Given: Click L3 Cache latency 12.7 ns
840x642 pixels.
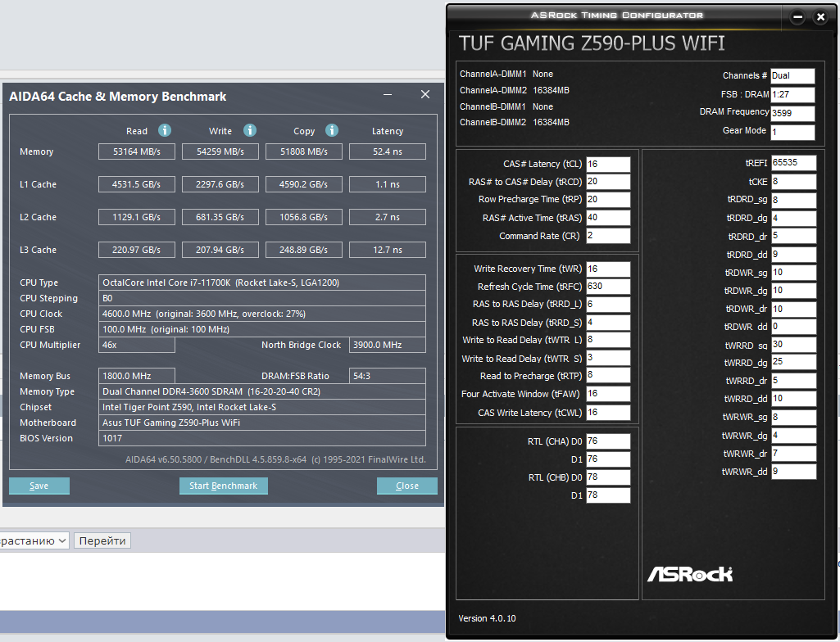Looking at the screenshot, I should pyautogui.click(x=388, y=250).
